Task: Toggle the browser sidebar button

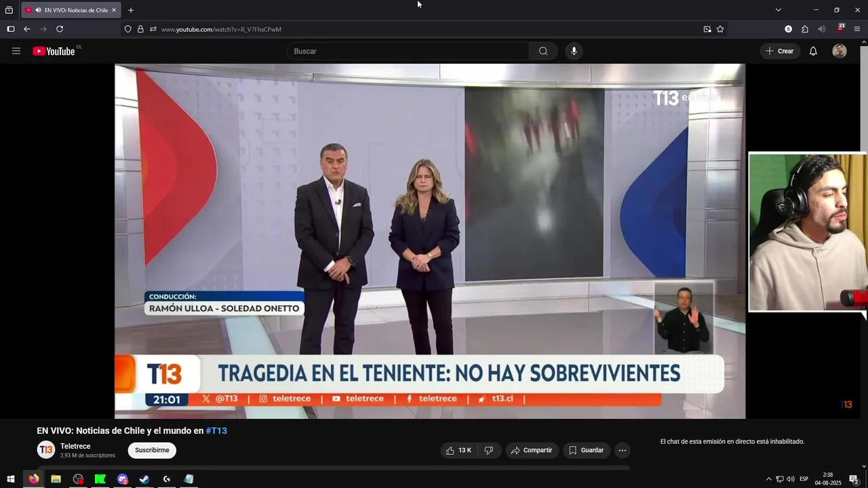Action: tap(10, 29)
